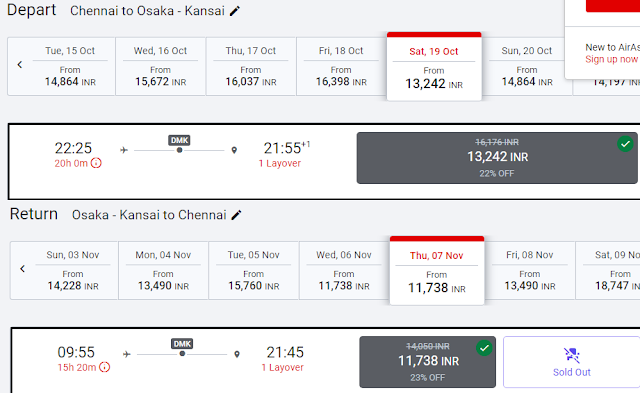Open duration info next to 20h 0m
The height and width of the screenshot is (393, 640).
click(x=96, y=163)
